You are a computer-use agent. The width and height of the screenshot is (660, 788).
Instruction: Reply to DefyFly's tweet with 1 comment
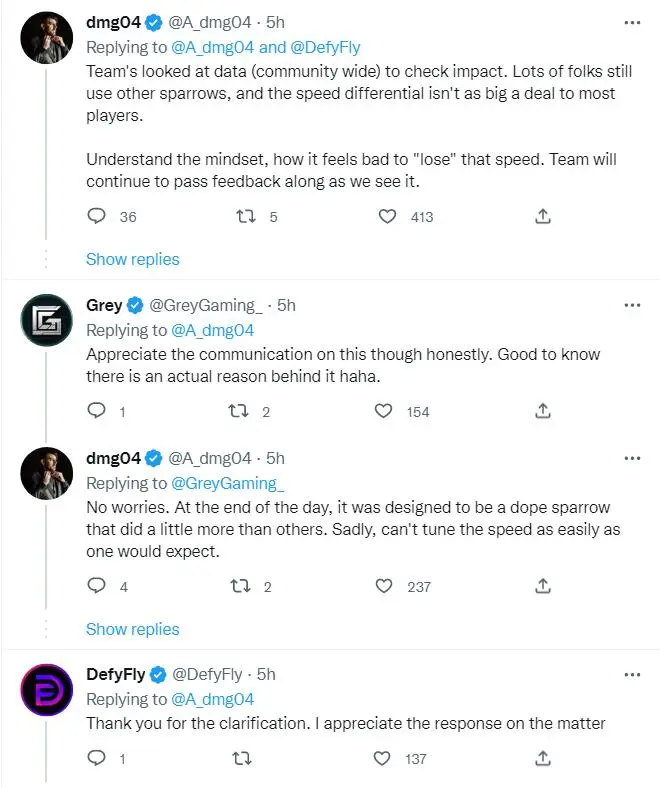point(97,760)
